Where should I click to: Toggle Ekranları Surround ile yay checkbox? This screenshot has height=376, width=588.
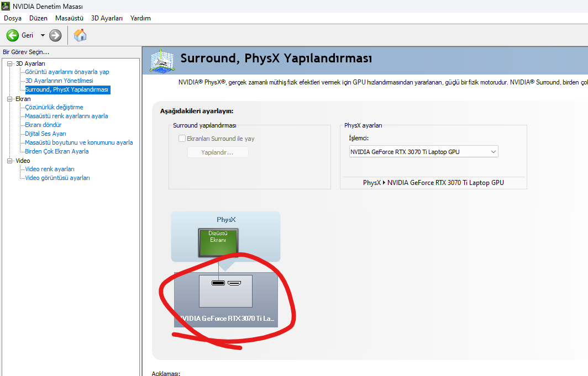pyautogui.click(x=182, y=138)
